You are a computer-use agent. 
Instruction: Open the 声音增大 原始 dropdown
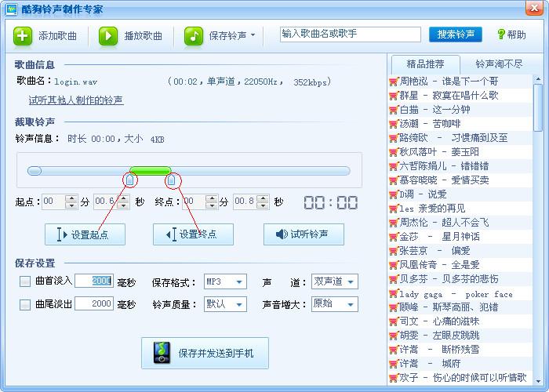click(335, 304)
